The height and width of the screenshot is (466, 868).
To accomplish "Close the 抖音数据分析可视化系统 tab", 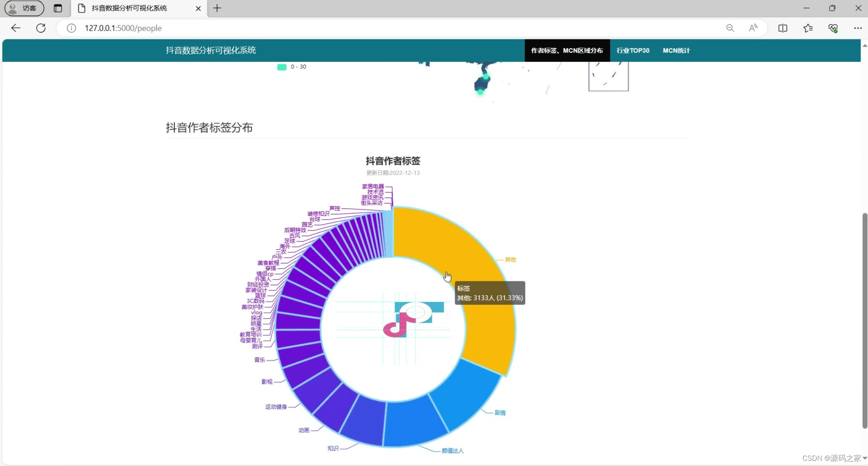I will [198, 8].
